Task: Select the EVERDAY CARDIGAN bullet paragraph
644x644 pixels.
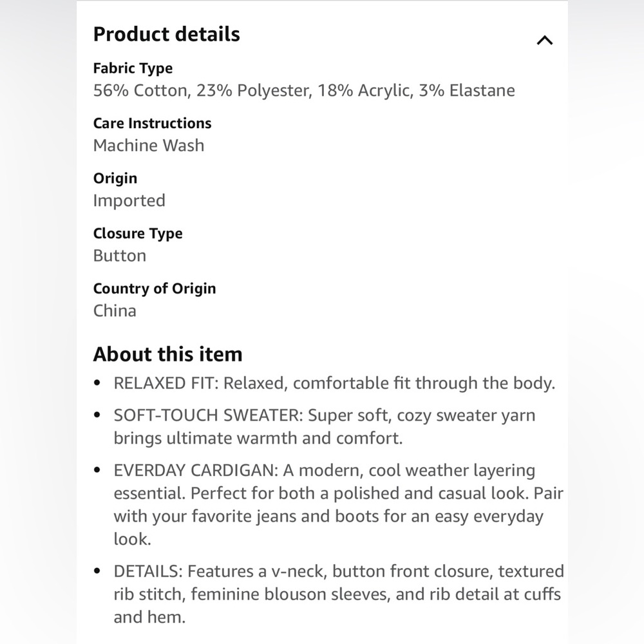Action: pos(339,504)
